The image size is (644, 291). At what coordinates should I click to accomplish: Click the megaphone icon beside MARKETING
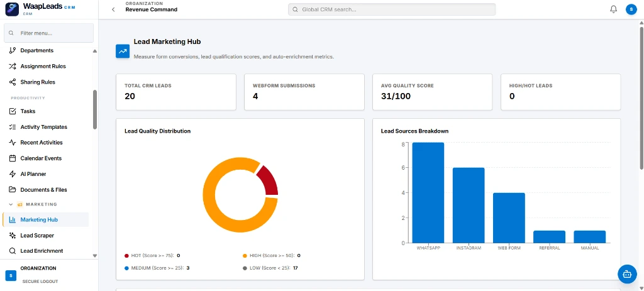tap(19, 204)
